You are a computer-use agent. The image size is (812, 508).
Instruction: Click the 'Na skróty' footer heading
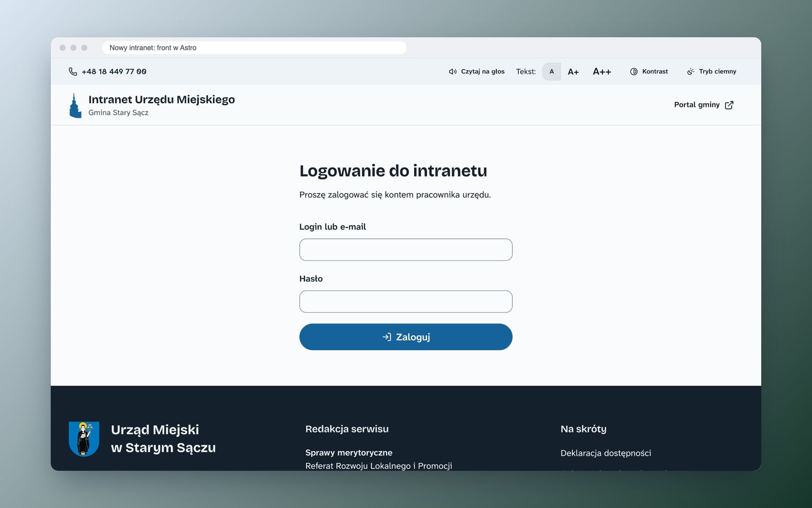(x=583, y=429)
